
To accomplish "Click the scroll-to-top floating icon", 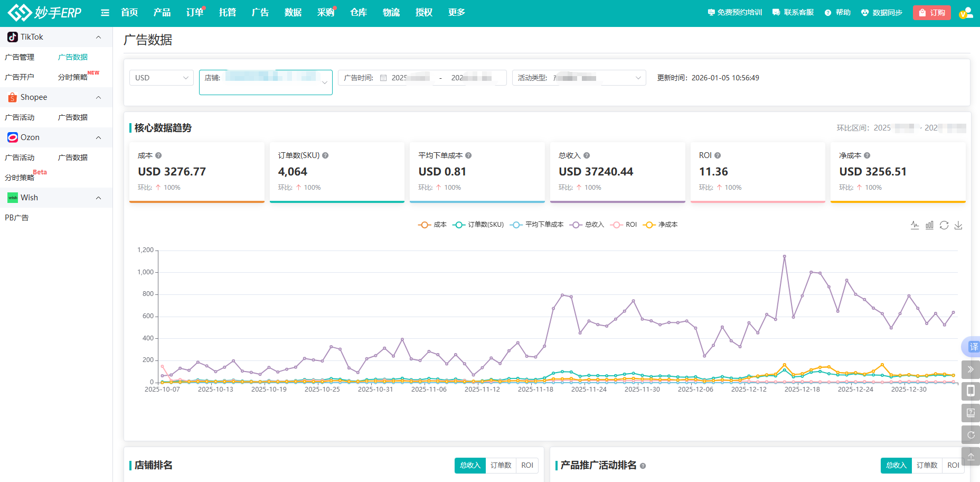I will coord(970,456).
